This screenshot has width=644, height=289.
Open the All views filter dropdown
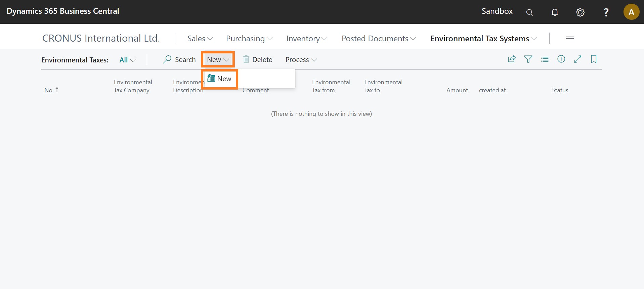tap(127, 60)
